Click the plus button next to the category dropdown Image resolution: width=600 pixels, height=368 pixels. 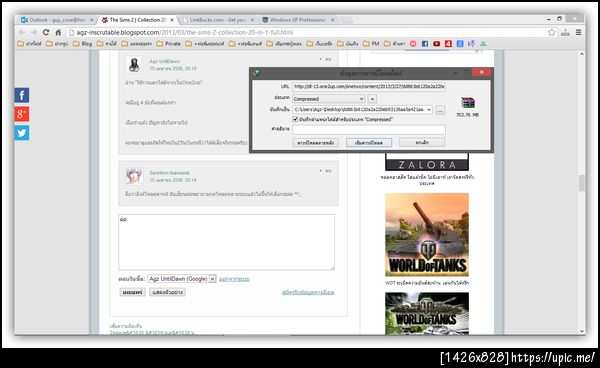click(372, 99)
